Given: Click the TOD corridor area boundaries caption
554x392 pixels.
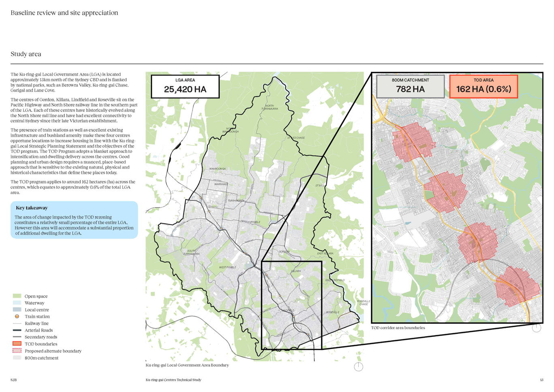Looking at the screenshot, I should [x=398, y=328].
